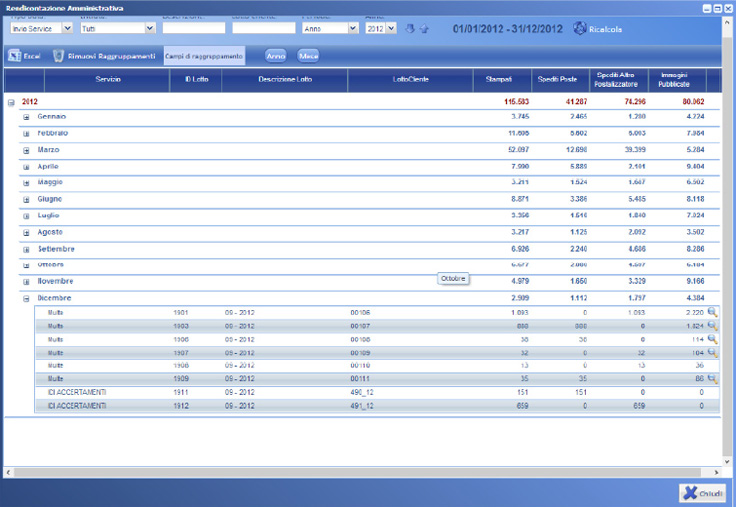This screenshot has width=736, height=507.
Task: Sort by the LottoCliente column header
Action: (x=411, y=79)
